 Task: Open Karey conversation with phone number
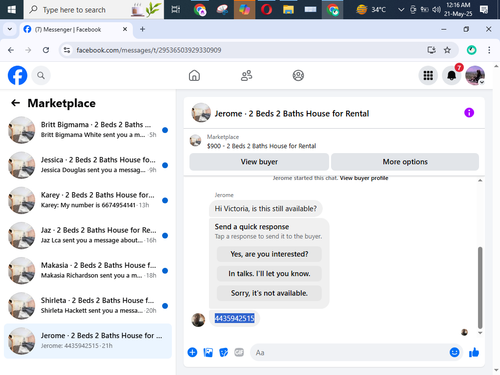(x=88, y=200)
